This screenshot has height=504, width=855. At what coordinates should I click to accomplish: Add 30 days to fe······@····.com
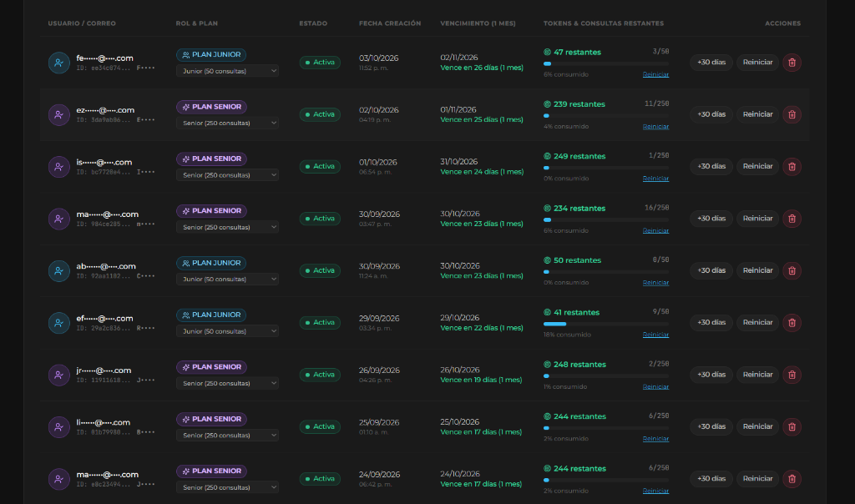[x=711, y=63]
